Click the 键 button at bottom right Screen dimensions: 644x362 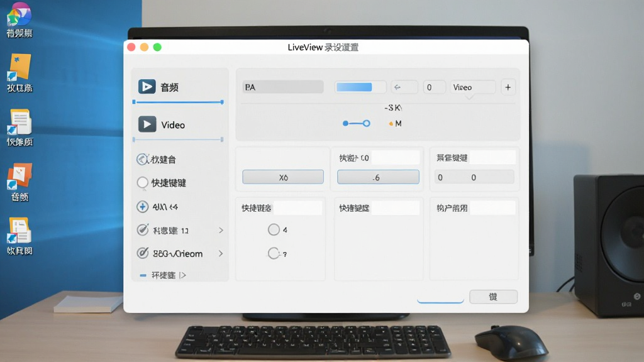click(x=493, y=297)
